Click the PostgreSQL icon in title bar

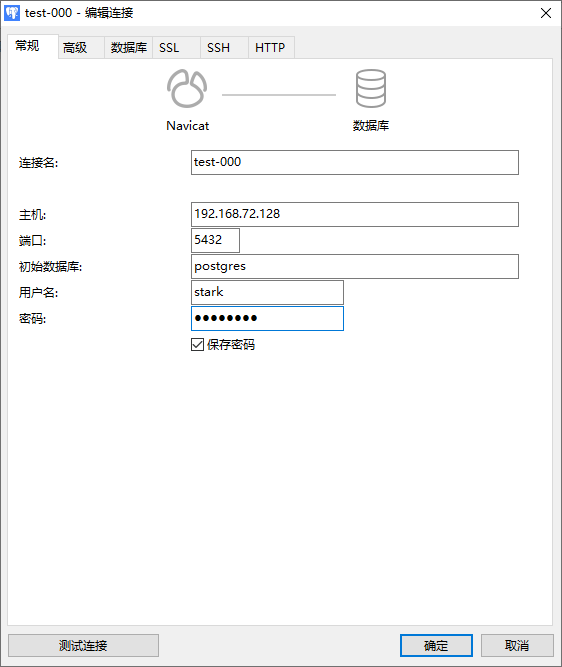pos(12,13)
